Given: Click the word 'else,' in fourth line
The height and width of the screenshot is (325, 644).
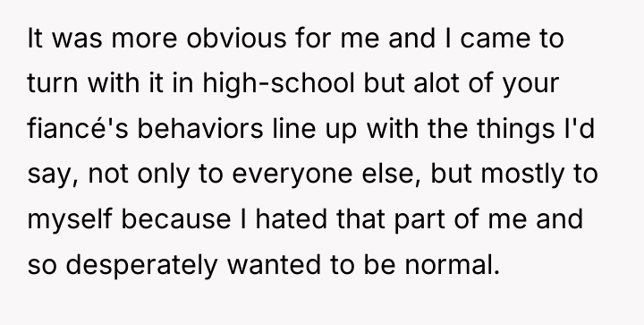Looking at the screenshot, I should click(x=391, y=175).
